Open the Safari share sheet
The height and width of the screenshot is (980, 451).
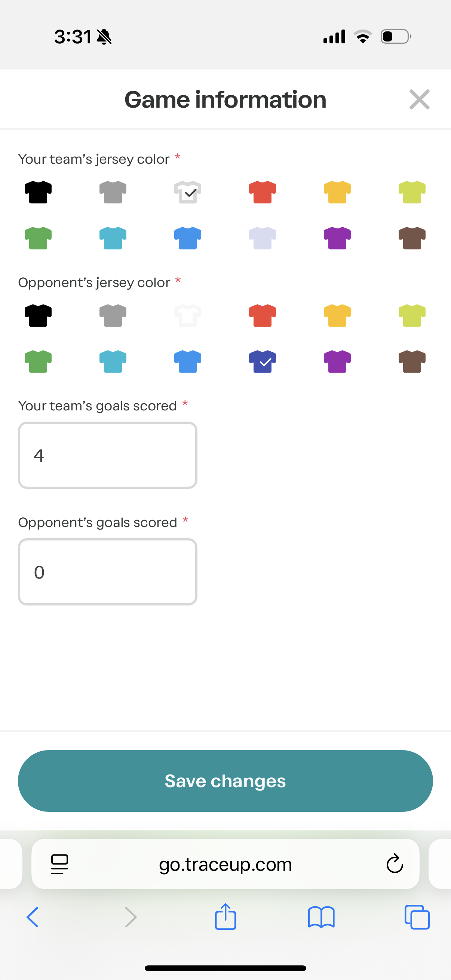pos(225,917)
